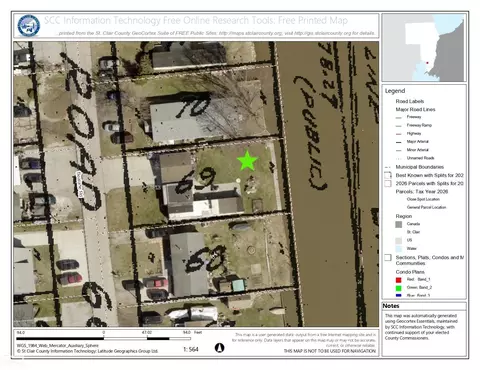480x370 pixels.
Task: Click the Highway line symbol in legend
Action: point(398,134)
